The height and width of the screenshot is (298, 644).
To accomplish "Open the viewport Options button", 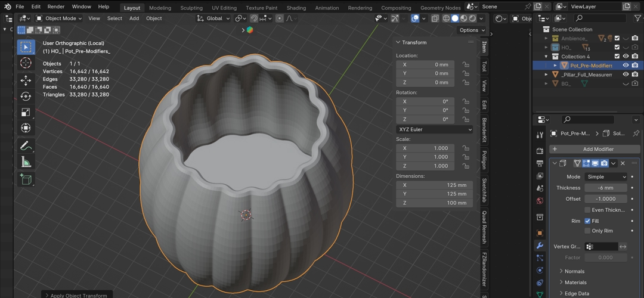I will (x=471, y=30).
